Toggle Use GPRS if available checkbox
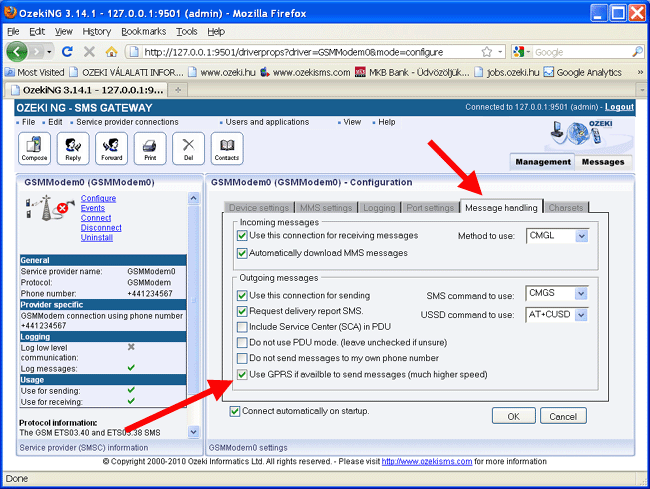 click(x=242, y=375)
